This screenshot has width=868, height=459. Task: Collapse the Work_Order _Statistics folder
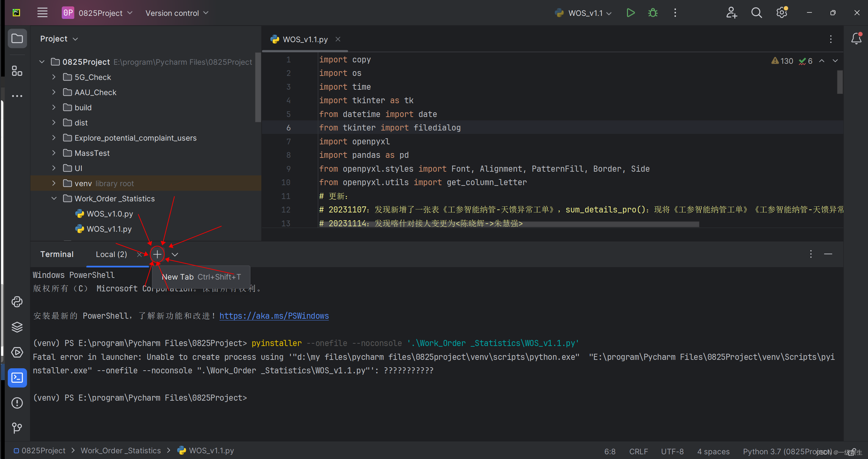point(54,198)
